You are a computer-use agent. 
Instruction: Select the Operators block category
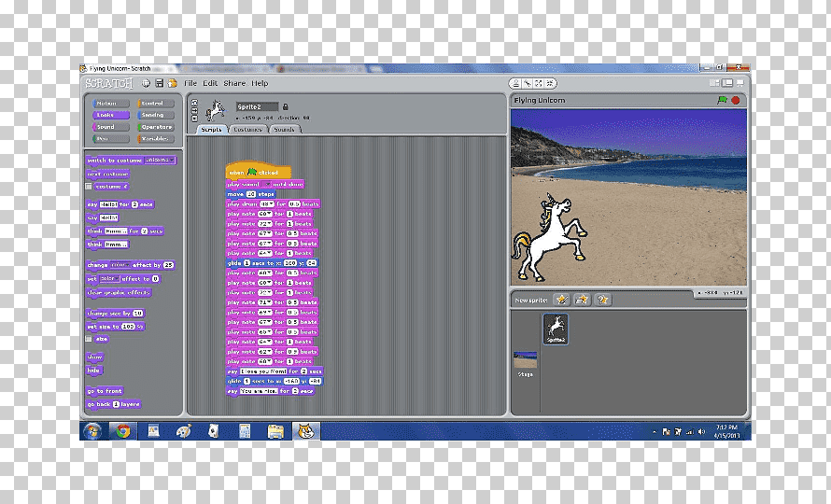click(156, 127)
